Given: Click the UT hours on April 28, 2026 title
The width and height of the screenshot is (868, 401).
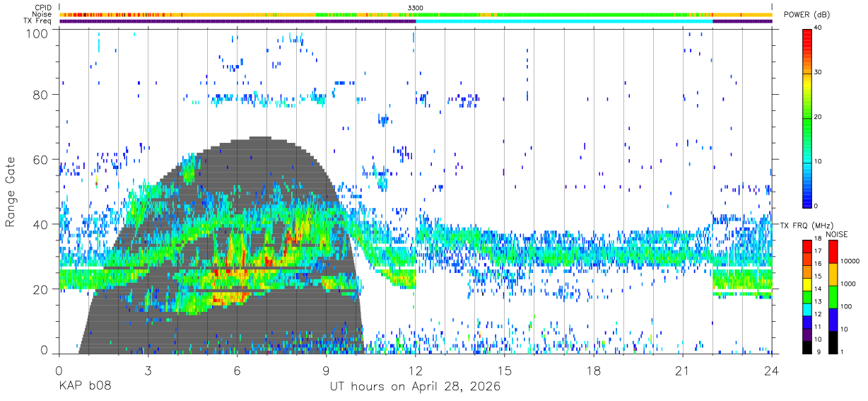Looking at the screenshot, I should 415,387.
